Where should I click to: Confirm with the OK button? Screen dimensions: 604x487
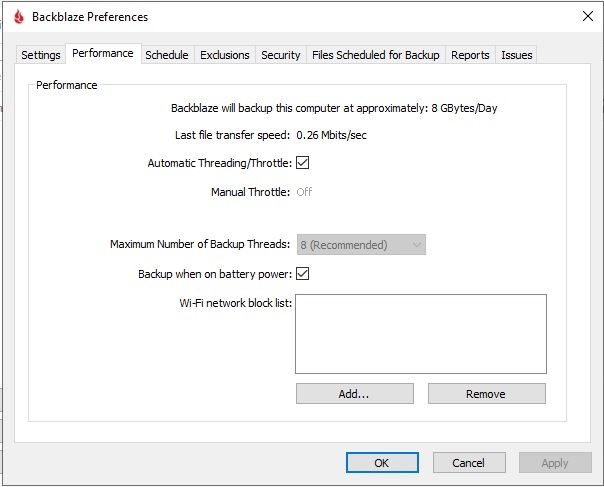(382, 462)
